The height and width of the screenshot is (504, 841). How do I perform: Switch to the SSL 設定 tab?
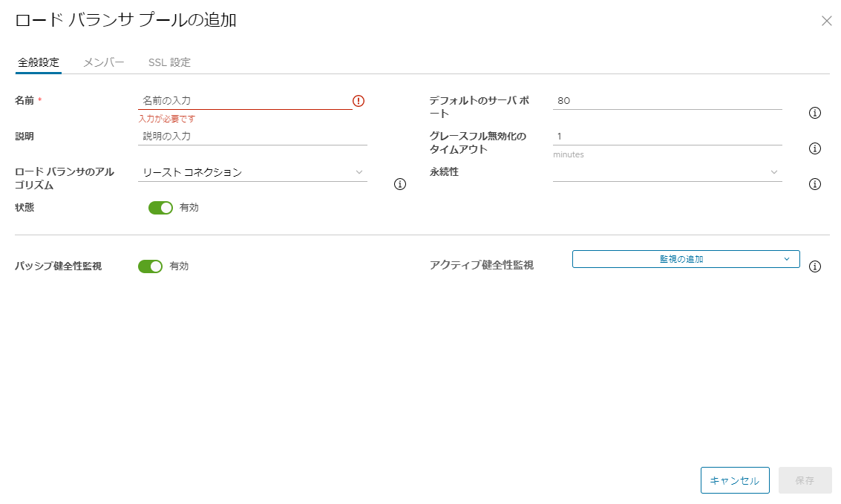pyautogui.click(x=169, y=62)
